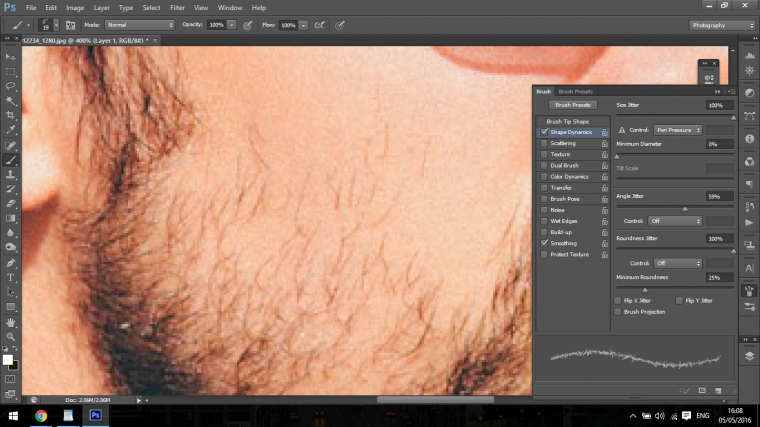Viewport: 760px width, 427px height.
Task: Open the Opacity slider dropdown arrow
Action: 232,25
